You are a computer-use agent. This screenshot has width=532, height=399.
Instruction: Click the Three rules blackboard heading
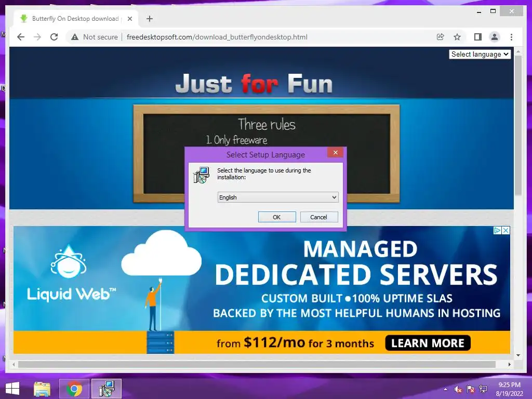pyautogui.click(x=267, y=124)
